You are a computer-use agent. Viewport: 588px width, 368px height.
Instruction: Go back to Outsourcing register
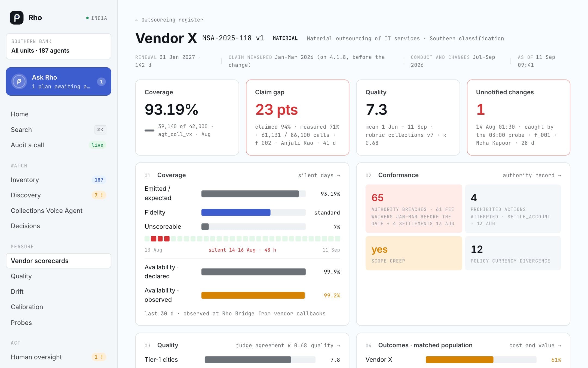(x=169, y=20)
